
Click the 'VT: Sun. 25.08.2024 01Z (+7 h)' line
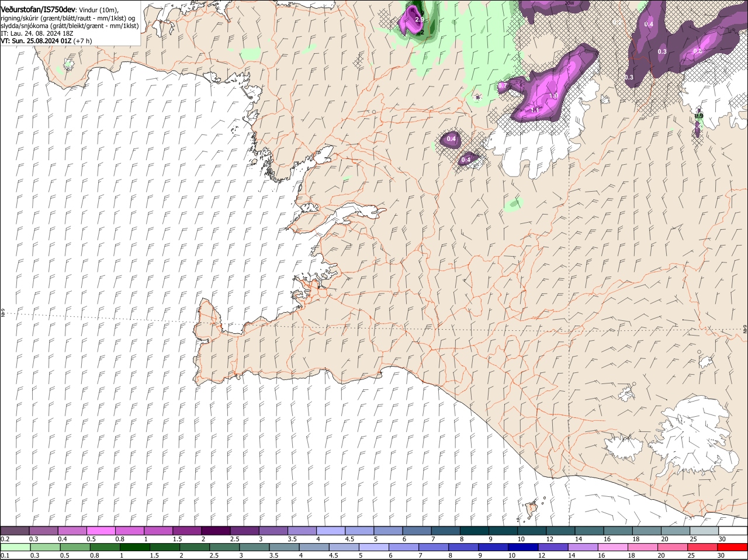tap(47, 41)
